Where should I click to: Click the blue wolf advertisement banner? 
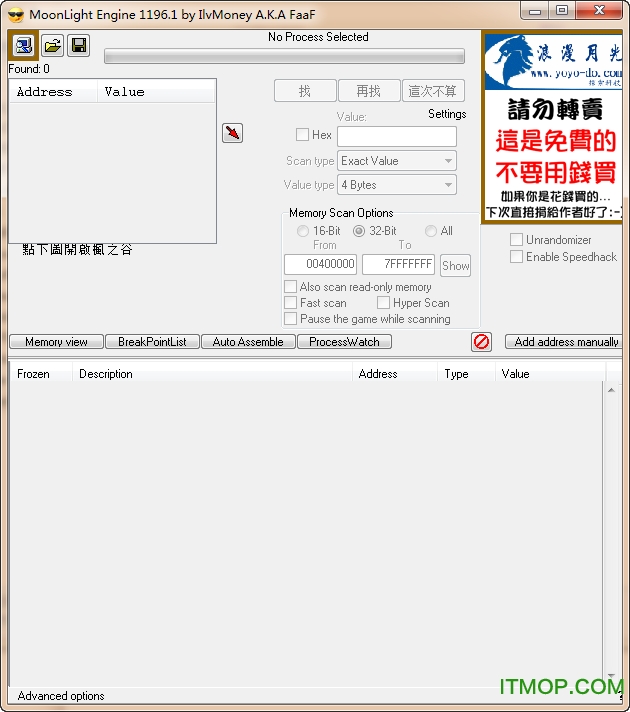click(x=552, y=126)
